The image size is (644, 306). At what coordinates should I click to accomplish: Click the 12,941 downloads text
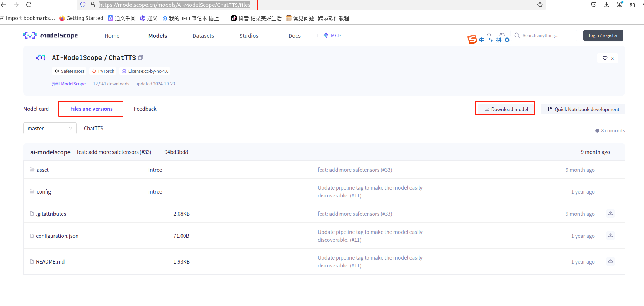pos(111,84)
